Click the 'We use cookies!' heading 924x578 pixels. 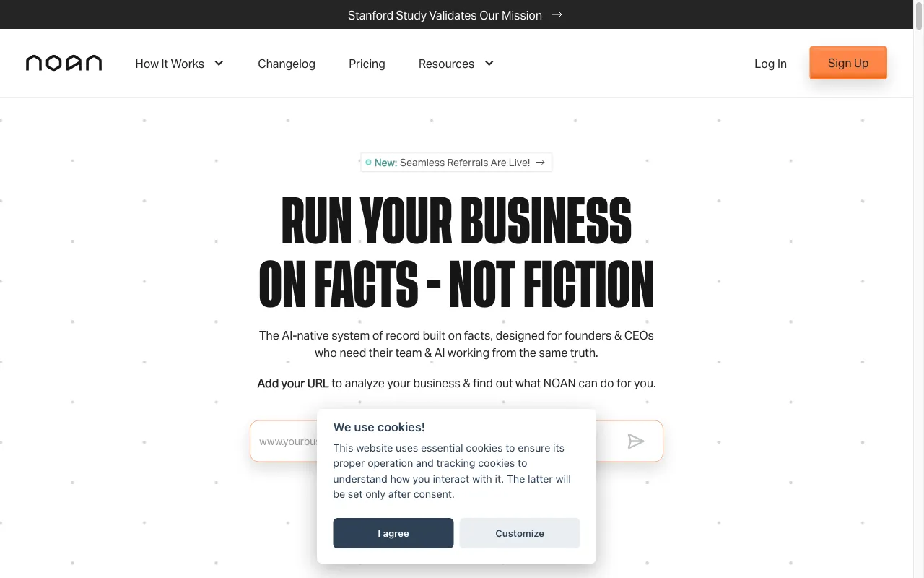pos(379,427)
